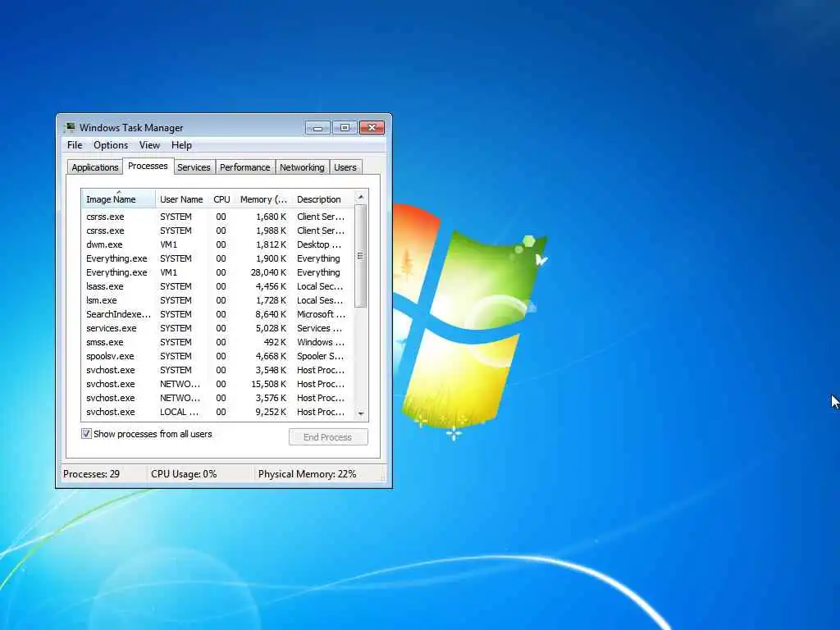Select the lsass.exe process

[x=217, y=286]
